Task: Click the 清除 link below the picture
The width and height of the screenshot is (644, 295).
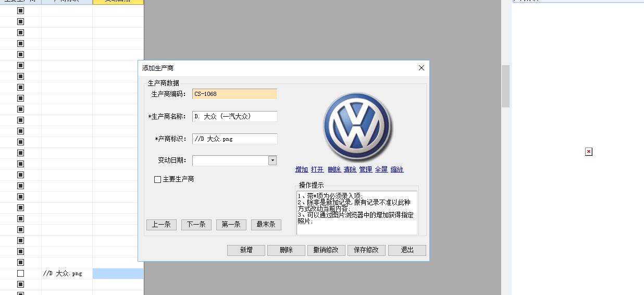Action: 350,169
